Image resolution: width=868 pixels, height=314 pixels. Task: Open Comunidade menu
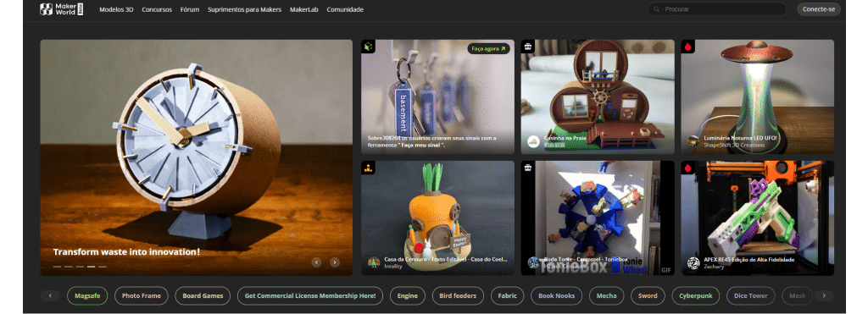[x=345, y=9]
